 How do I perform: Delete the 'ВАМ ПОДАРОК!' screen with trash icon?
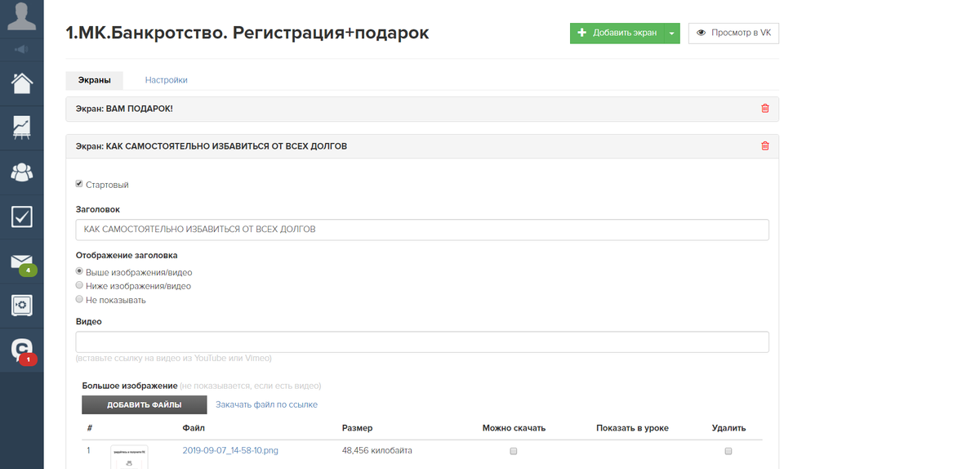coord(764,109)
